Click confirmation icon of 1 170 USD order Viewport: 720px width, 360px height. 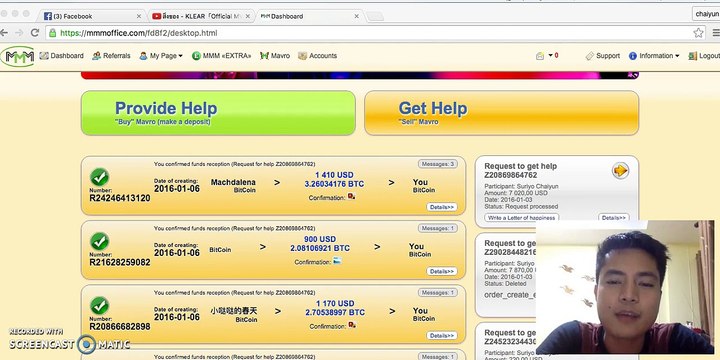[352, 325]
